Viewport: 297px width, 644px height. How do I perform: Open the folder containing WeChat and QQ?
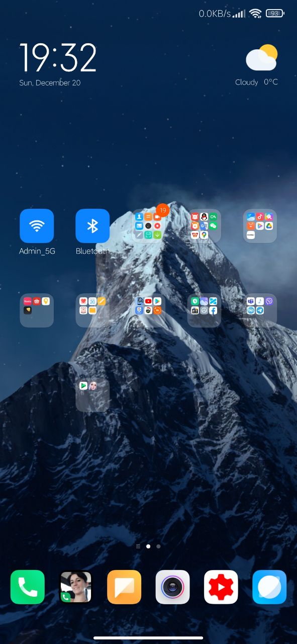204,226
